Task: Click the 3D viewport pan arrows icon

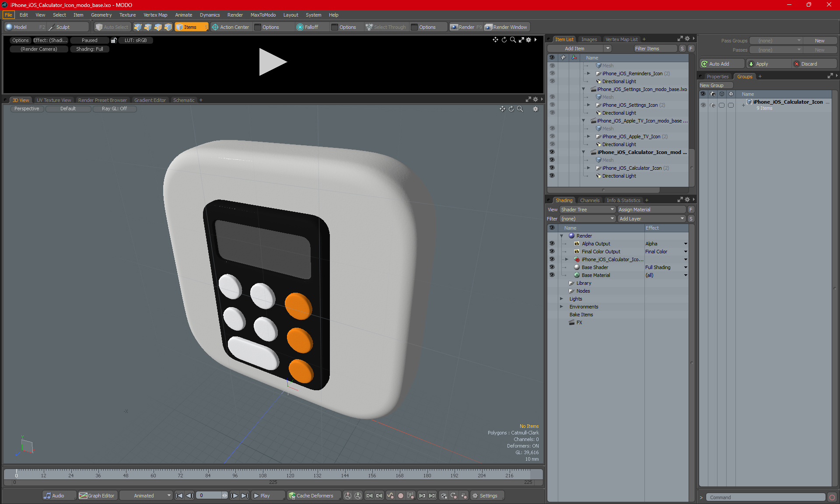Action: coord(502,109)
